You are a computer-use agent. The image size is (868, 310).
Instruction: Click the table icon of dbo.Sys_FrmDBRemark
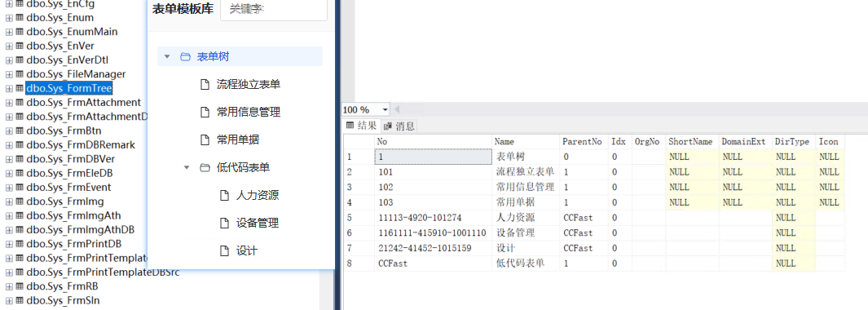(x=20, y=145)
